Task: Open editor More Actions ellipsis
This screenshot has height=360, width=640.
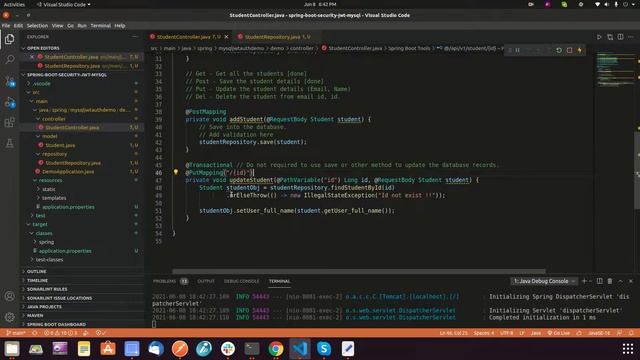Action: click(631, 37)
